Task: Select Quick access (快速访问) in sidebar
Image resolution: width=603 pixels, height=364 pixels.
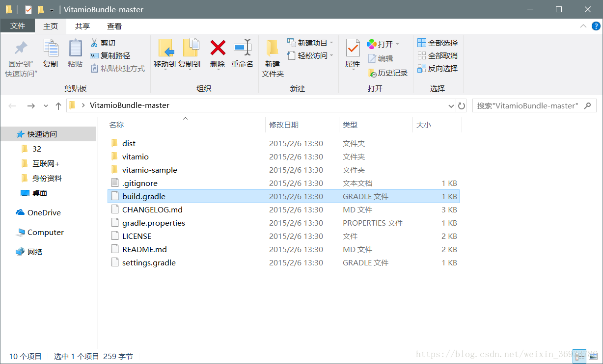Action: coord(48,134)
